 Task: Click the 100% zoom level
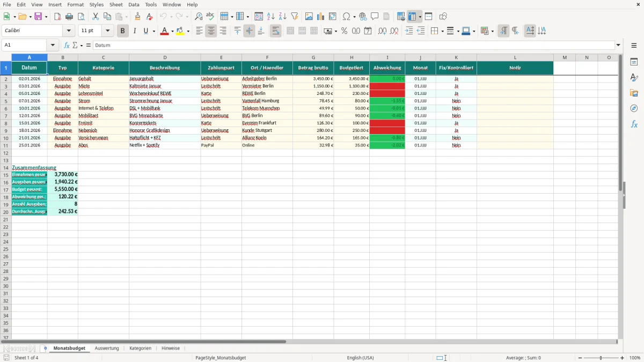pyautogui.click(x=634, y=358)
